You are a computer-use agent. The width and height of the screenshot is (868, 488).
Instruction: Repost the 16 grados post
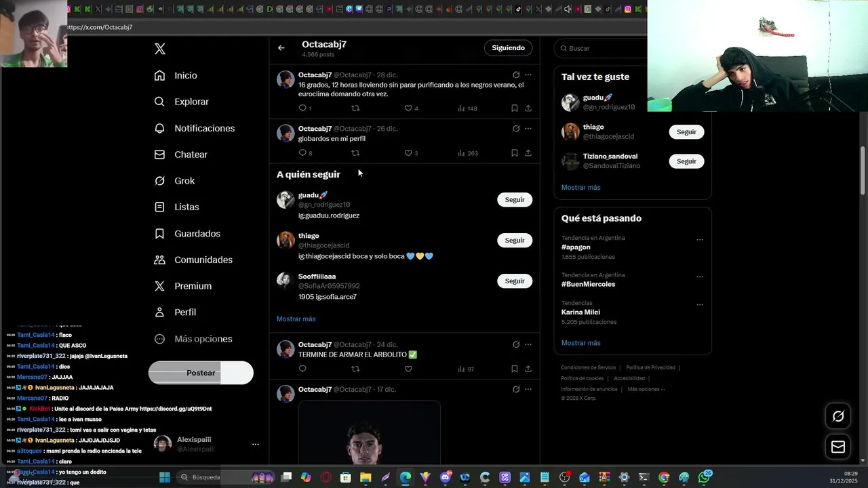(x=355, y=108)
